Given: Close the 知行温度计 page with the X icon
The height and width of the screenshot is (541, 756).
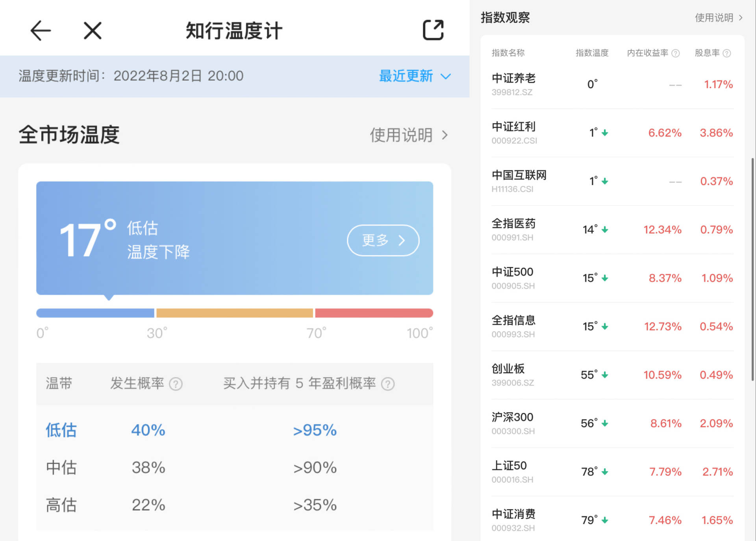Looking at the screenshot, I should click(92, 30).
